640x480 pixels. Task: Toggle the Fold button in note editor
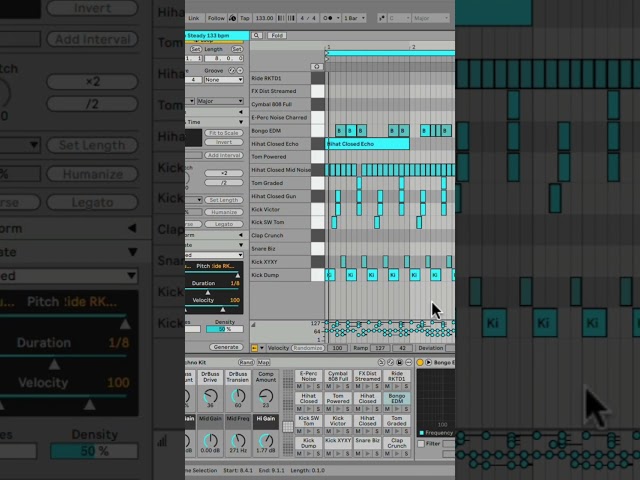277,36
